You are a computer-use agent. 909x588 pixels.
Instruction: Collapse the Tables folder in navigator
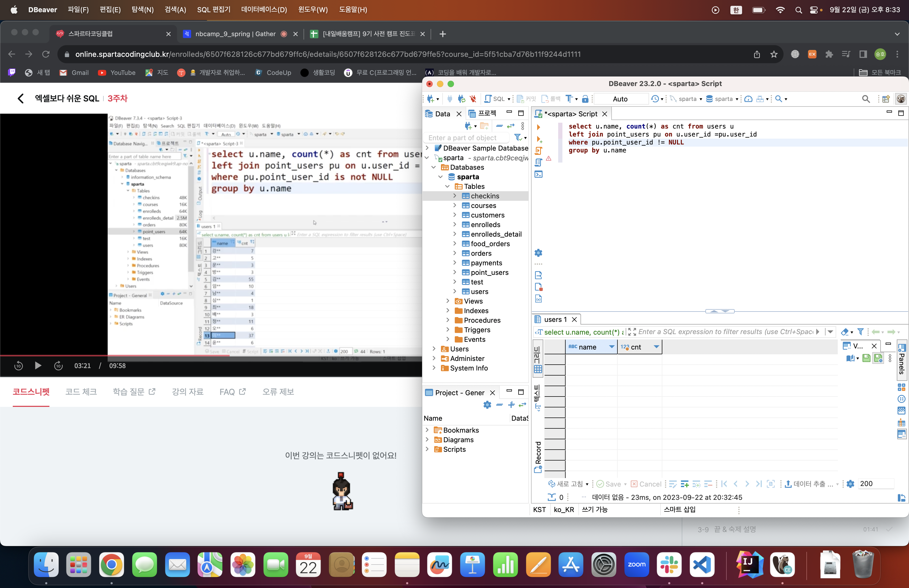pos(448,186)
